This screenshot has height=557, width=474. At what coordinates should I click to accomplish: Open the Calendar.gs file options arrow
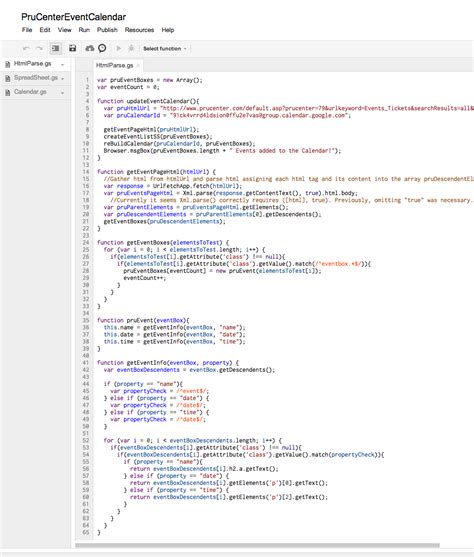(x=63, y=93)
